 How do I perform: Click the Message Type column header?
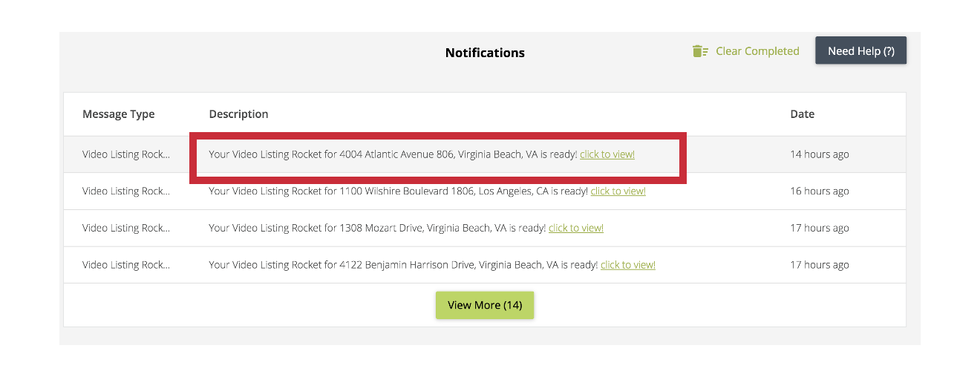pyautogui.click(x=119, y=114)
